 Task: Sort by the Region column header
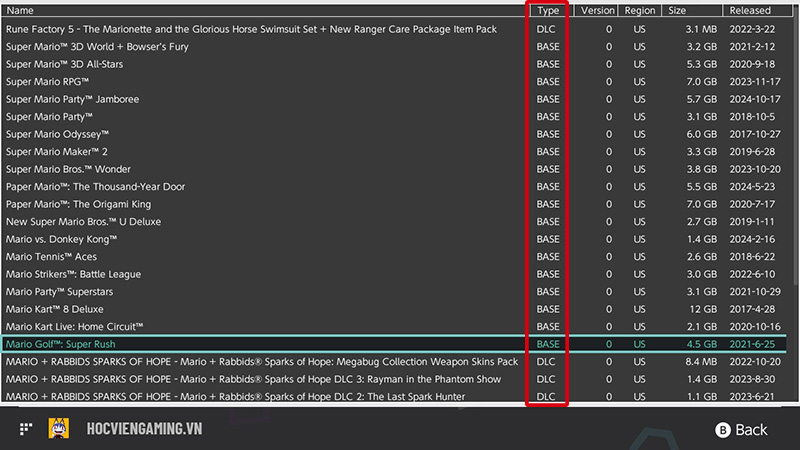click(x=640, y=10)
